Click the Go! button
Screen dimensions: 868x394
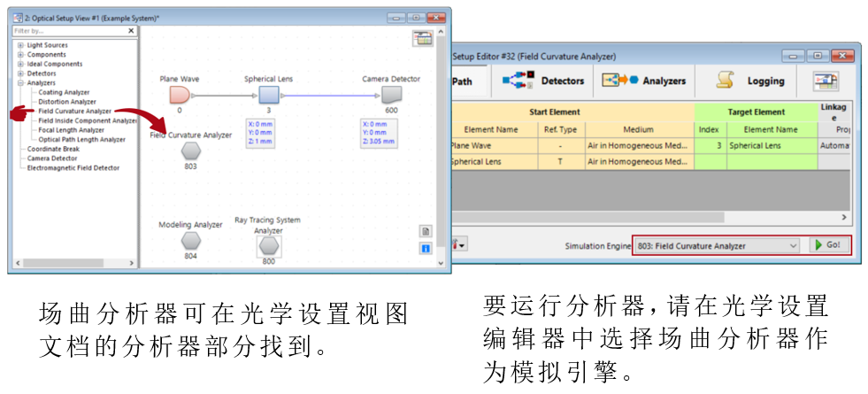829,245
